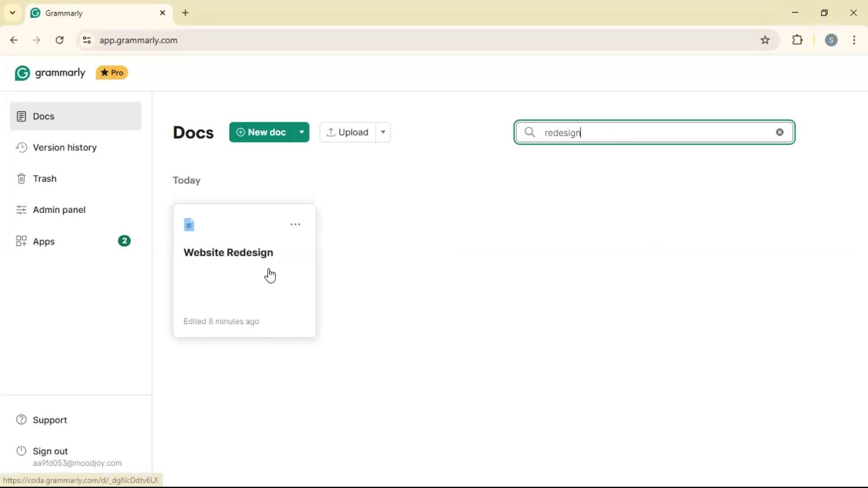Click the Grammarly logo icon
The width and height of the screenshot is (868, 488).
point(22,73)
